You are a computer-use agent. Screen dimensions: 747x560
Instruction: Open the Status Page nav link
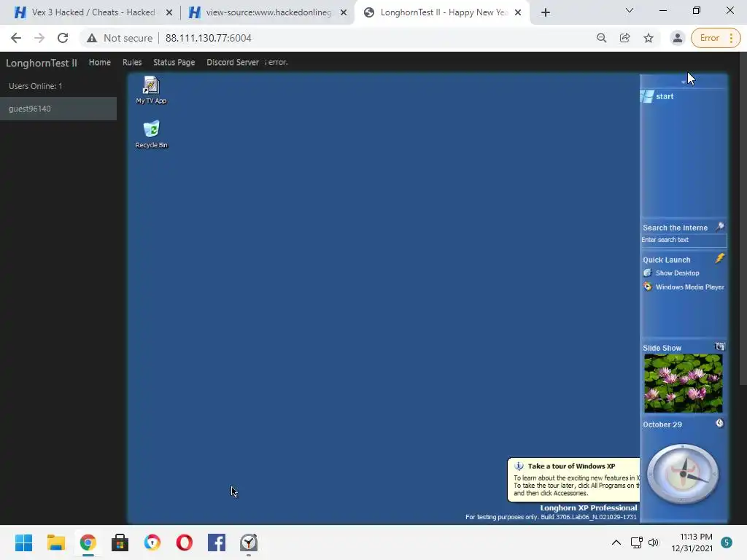pos(174,63)
